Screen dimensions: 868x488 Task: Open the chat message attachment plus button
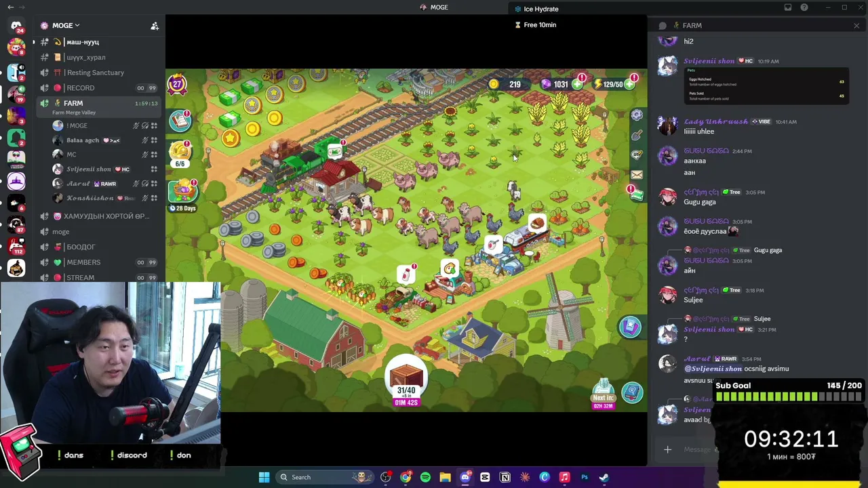[667, 449]
